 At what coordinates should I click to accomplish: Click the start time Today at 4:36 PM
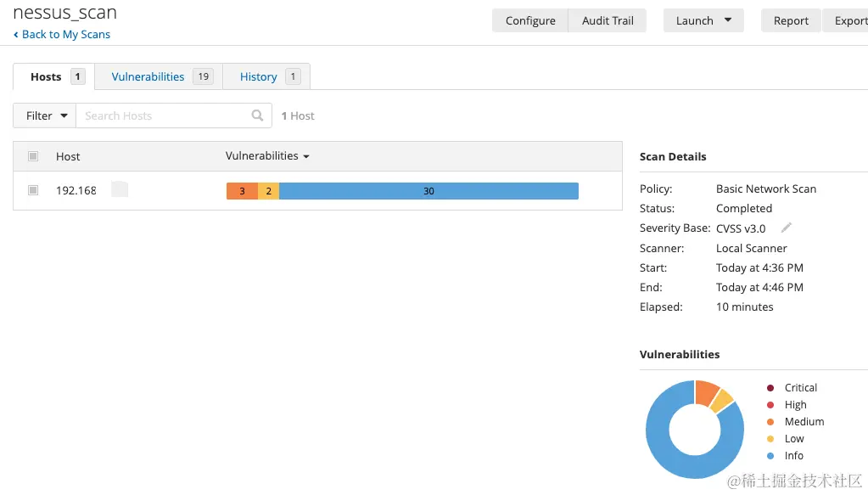759,267
